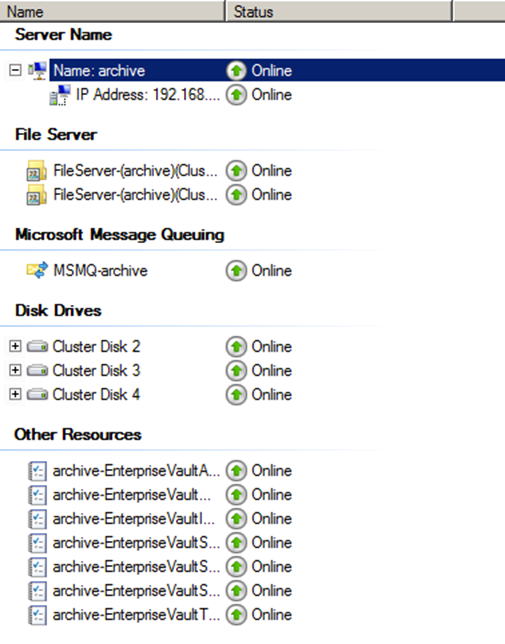The image size is (505, 644).
Task: Expand Cluster Disk 2
Action: pyautogui.click(x=15, y=346)
